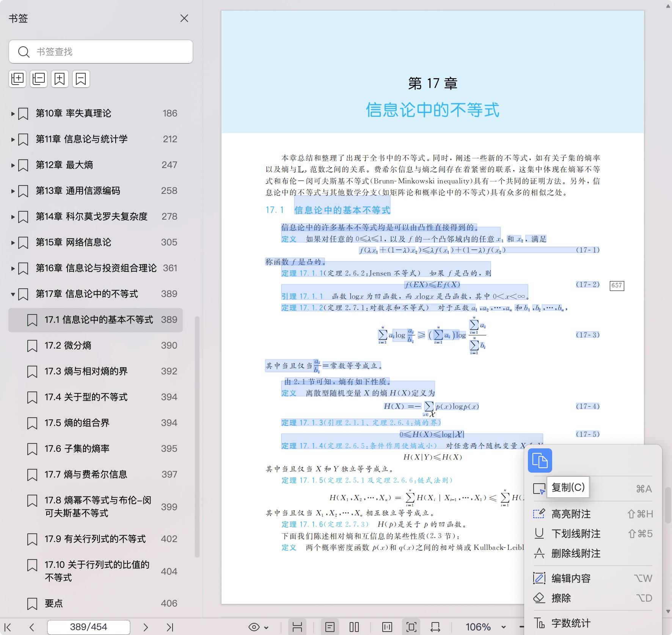Collapse the 第17章 信息论中的不等式 bookmark
Screen dimensions: 672x635
pyautogui.click(x=13, y=294)
